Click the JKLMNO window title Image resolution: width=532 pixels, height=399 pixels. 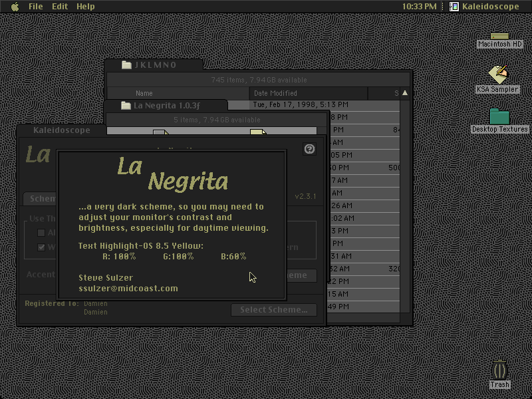click(x=156, y=65)
